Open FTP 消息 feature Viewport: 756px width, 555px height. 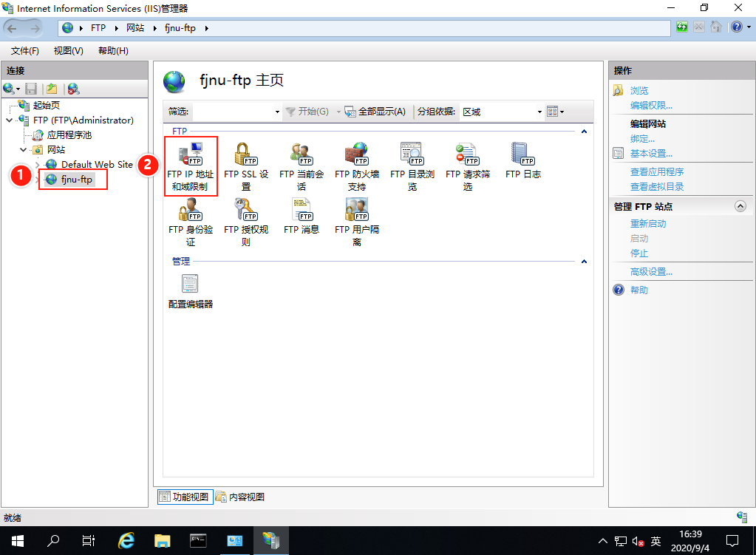click(302, 216)
